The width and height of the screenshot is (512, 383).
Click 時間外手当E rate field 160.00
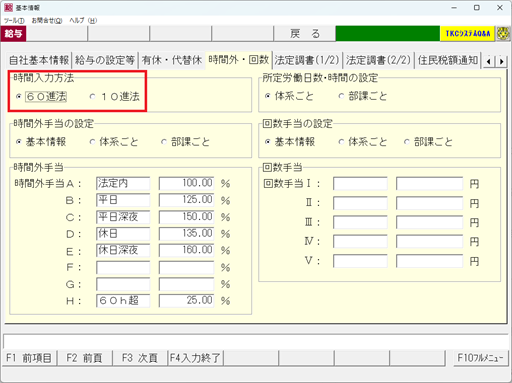point(187,250)
